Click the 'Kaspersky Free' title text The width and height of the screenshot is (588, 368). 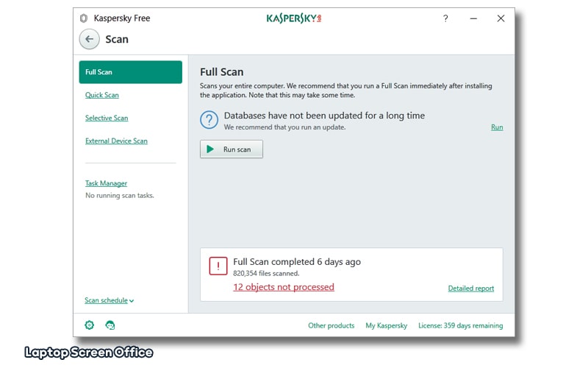pos(122,18)
